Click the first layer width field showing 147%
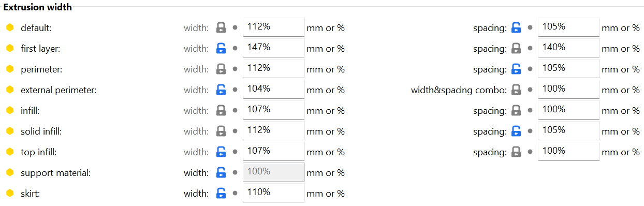Screen dimensions: 644x206 click(x=274, y=48)
